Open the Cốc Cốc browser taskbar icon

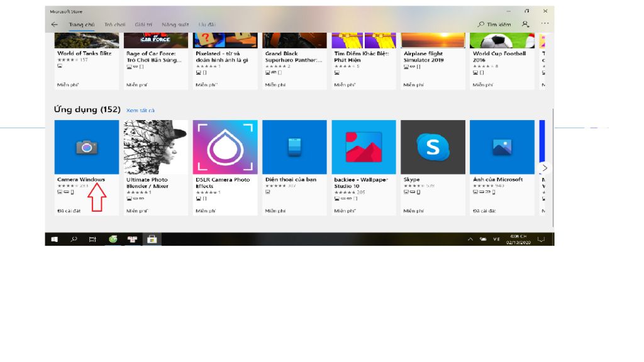coord(113,239)
